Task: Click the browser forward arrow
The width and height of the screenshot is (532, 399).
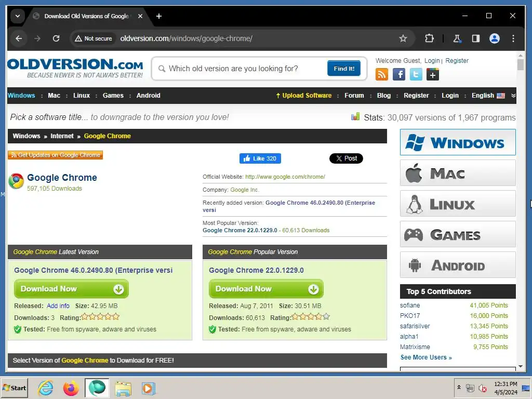Action: pyautogui.click(x=37, y=38)
